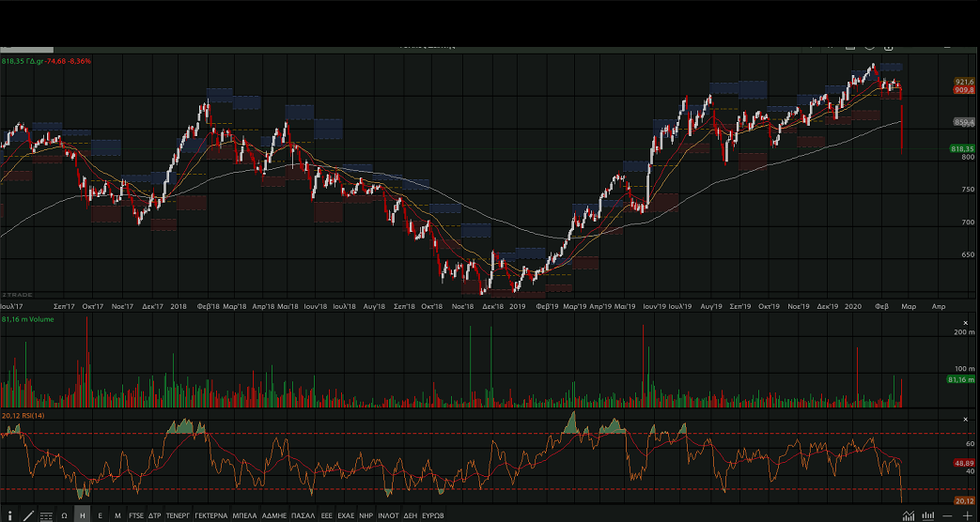Click the chart type icon at bottom right
This screenshot has height=522, width=980.
coord(909,515)
